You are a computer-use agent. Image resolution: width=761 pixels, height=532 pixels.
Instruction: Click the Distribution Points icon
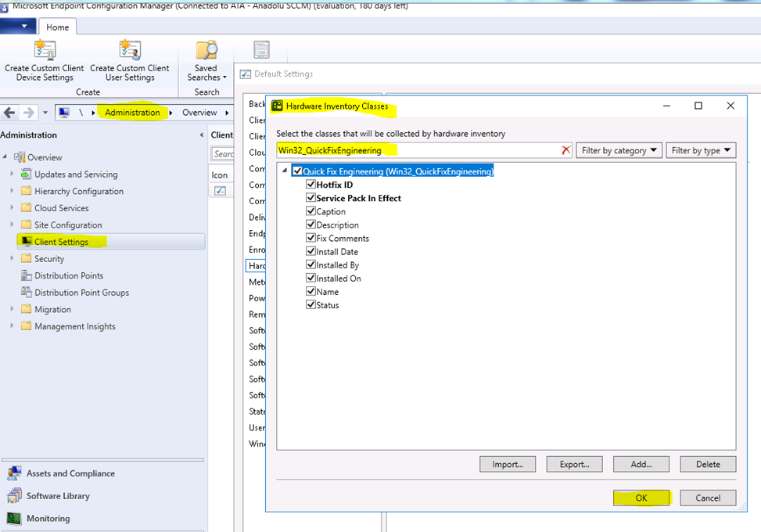tap(27, 275)
